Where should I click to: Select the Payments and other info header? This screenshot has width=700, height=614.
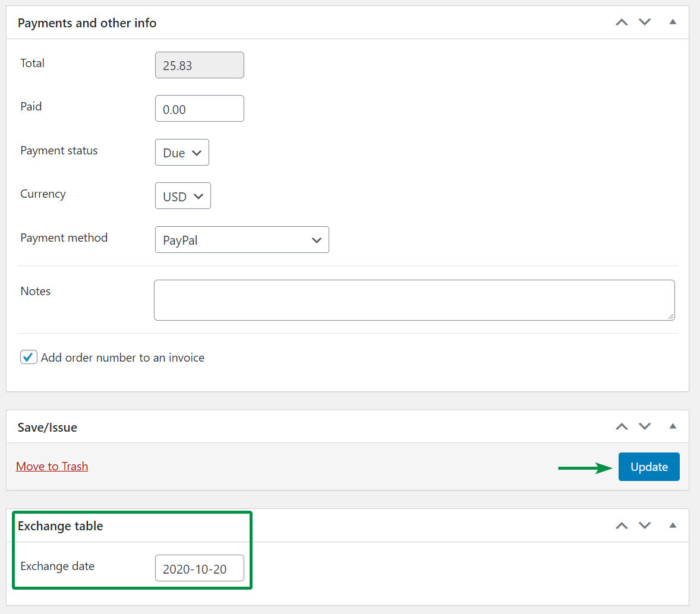tap(87, 23)
